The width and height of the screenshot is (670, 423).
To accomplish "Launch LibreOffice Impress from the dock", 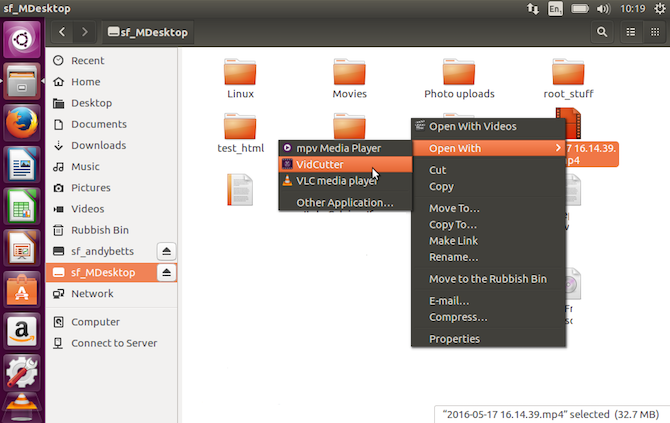I will pos(22,248).
